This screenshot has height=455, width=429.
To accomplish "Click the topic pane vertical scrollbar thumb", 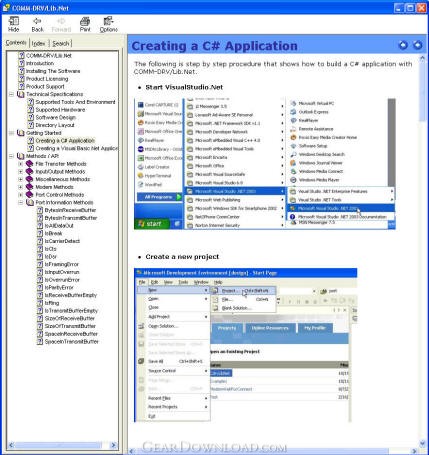I will (x=423, y=92).
